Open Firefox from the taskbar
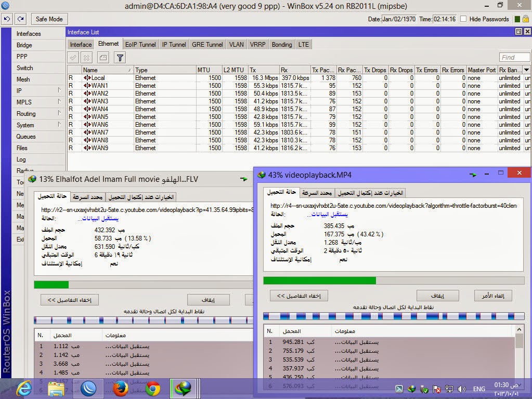The image size is (532, 399). (121, 389)
